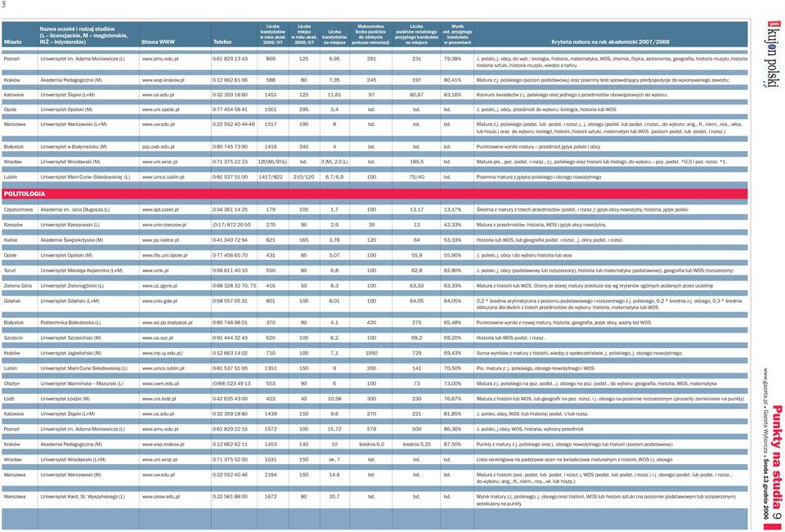Click the '79,38%' result value
This screenshot has height=532, width=785.
tap(452, 59)
